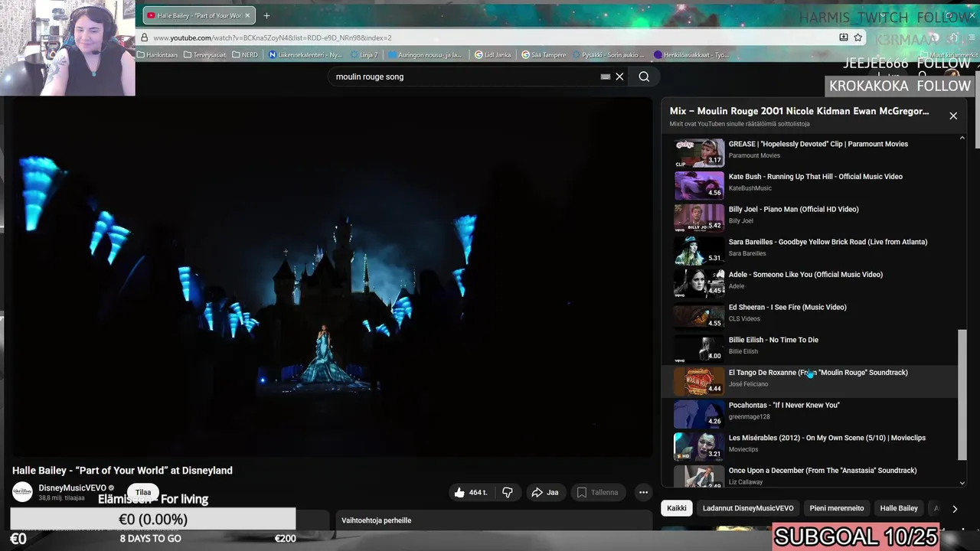Click the install app icon in address bar
Screen dimensions: 980x551
tap(843, 37)
